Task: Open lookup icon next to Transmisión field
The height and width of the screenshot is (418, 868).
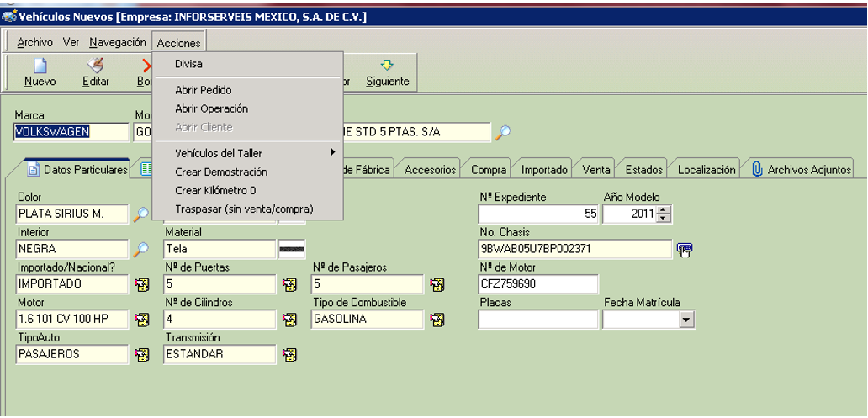Action: click(x=289, y=355)
